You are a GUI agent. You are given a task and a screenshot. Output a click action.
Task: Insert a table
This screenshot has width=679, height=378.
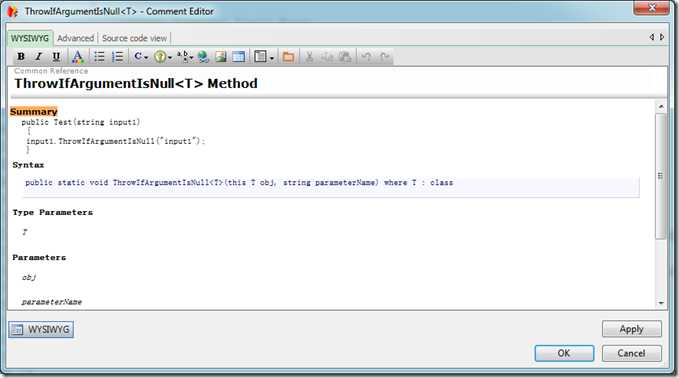239,56
